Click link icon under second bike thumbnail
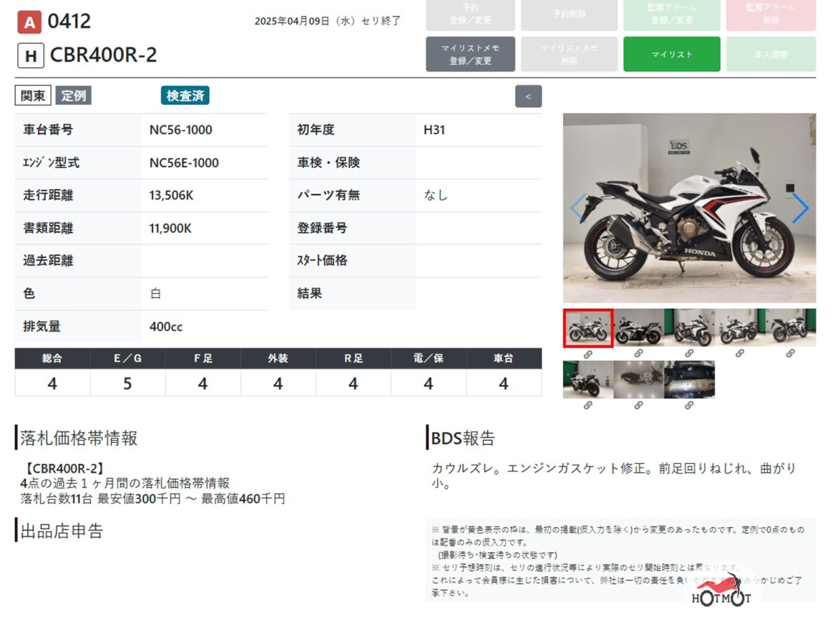Screen dimensions: 840x634 coord(638,354)
